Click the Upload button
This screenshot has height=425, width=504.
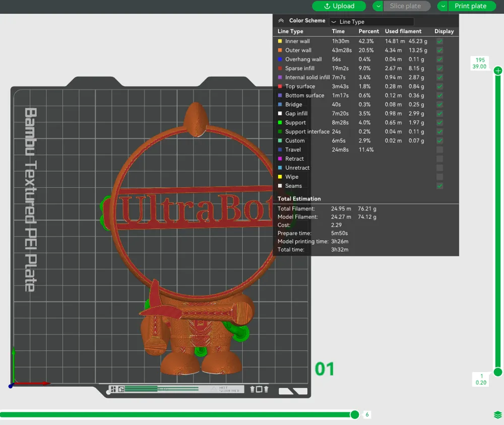pos(339,6)
